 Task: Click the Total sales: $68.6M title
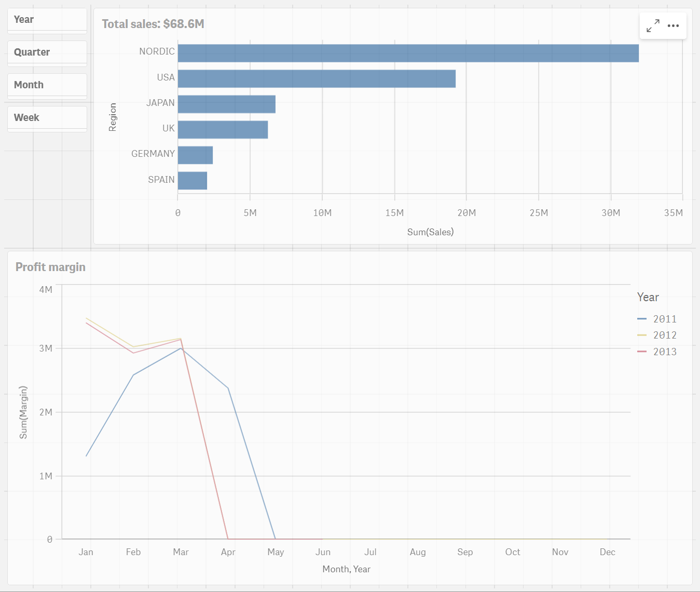[153, 24]
